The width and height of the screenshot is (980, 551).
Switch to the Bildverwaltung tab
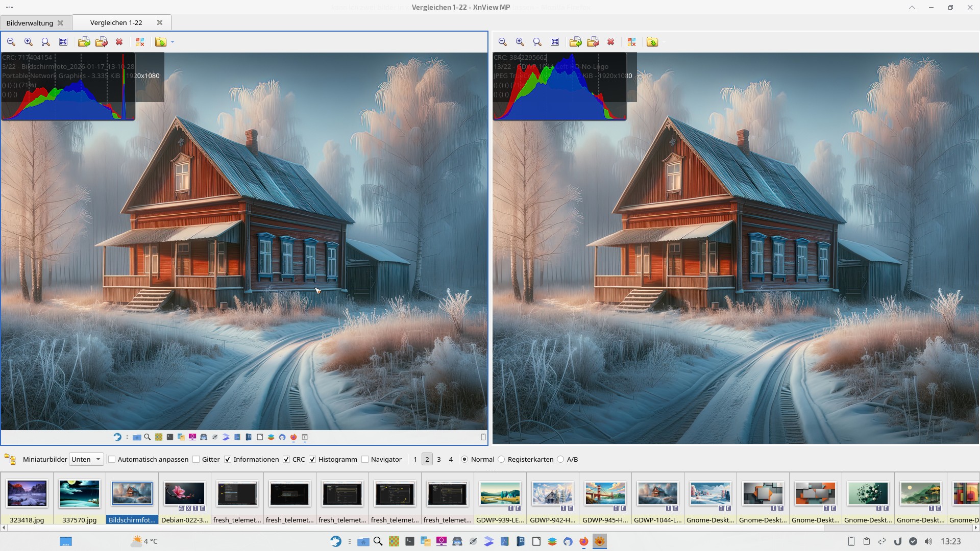(30, 23)
